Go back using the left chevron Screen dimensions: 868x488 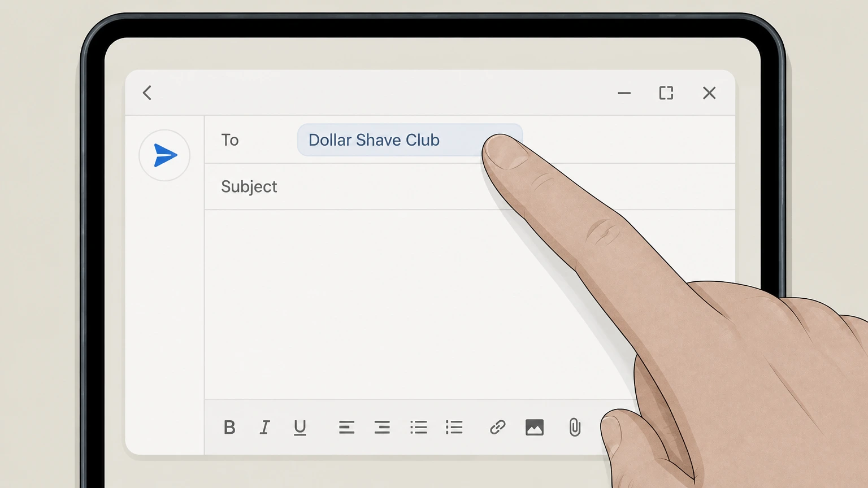coord(147,93)
